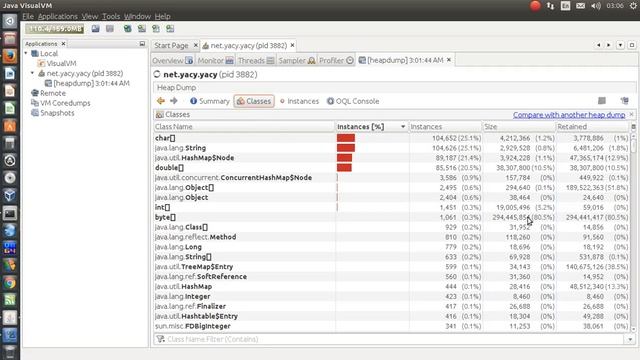Go forward with the grey right arrow
640x360 pixels.
click(174, 101)
